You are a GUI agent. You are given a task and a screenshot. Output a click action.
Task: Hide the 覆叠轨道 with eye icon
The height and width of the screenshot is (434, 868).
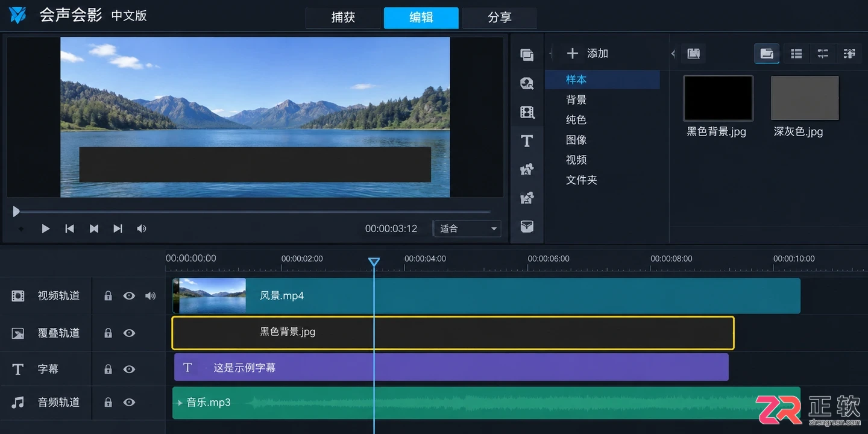pos(129,333)
